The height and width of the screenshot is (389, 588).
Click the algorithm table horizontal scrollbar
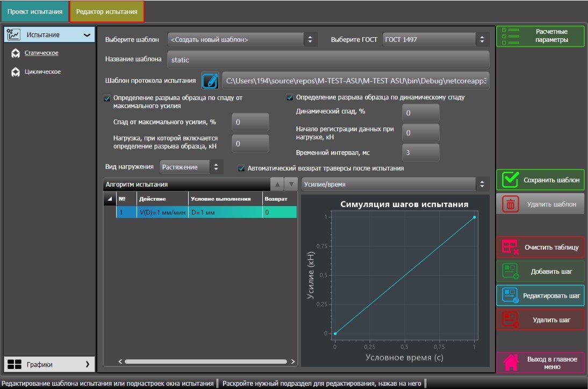pyautogui.click(x=205, y=362)
